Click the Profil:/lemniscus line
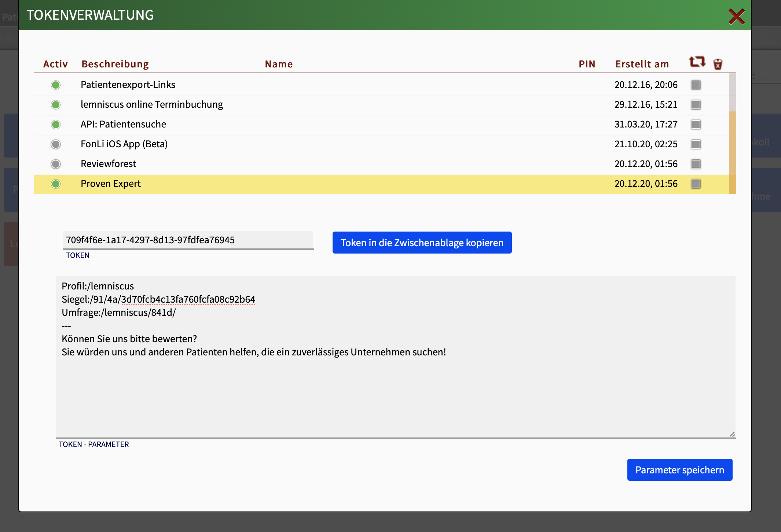Image resolution: width=781 pixels, height=532 pixels. pyautogui.click(x=98, y=286)
